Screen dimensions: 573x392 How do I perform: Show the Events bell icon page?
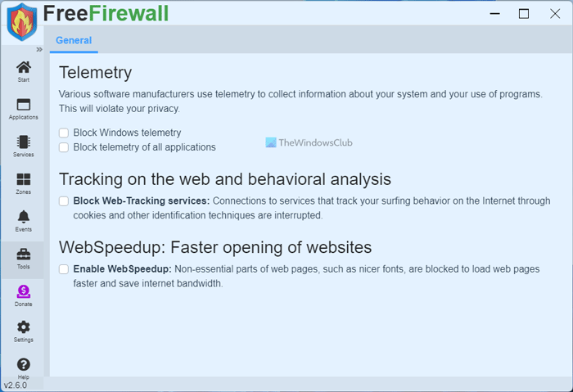[23, 219]
